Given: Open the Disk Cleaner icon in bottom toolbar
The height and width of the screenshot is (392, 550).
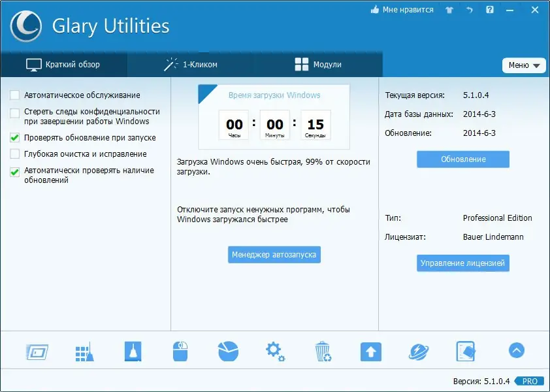Looking at the screenshot, I should point(37,352).
